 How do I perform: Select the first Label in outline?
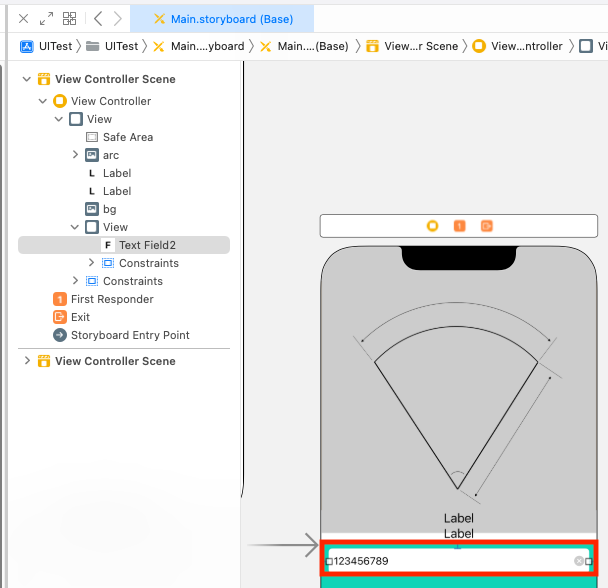point(124,173)
